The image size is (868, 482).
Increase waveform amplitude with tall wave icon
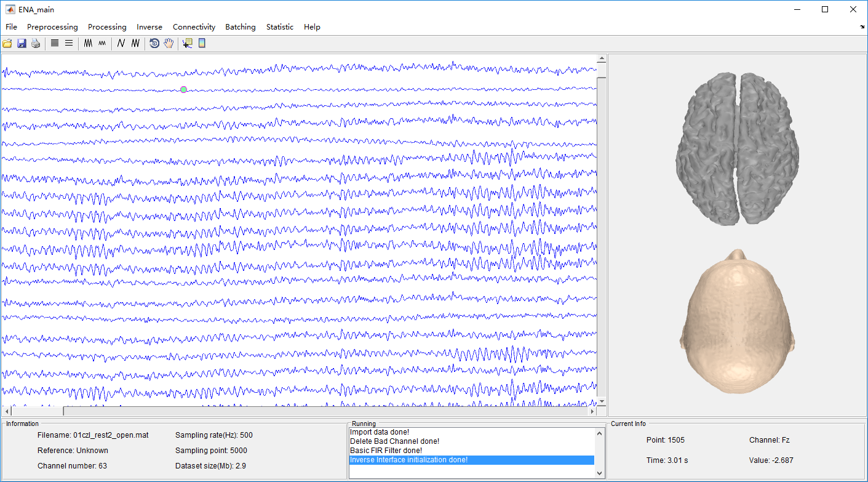pos(89,43)
